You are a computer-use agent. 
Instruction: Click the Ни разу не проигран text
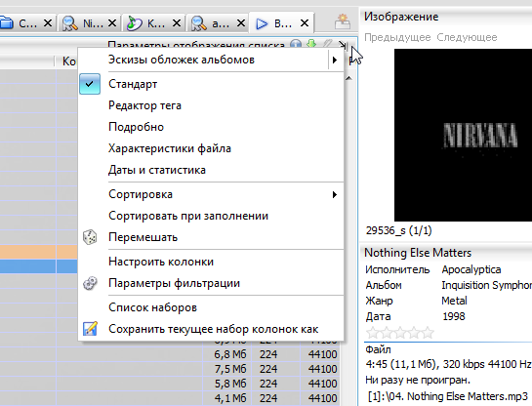click(x=418, y=380)
